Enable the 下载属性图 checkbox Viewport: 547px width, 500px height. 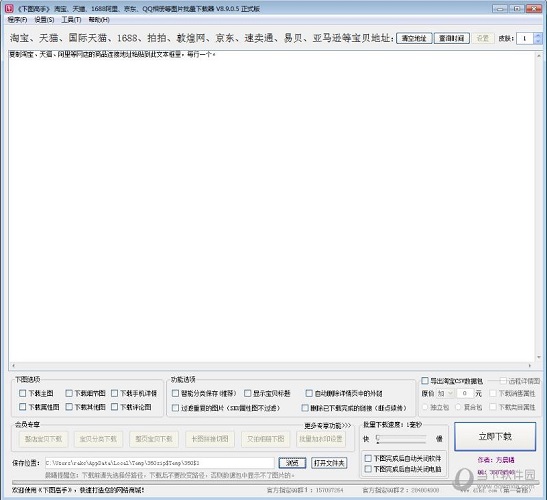(x=23, y=407)
